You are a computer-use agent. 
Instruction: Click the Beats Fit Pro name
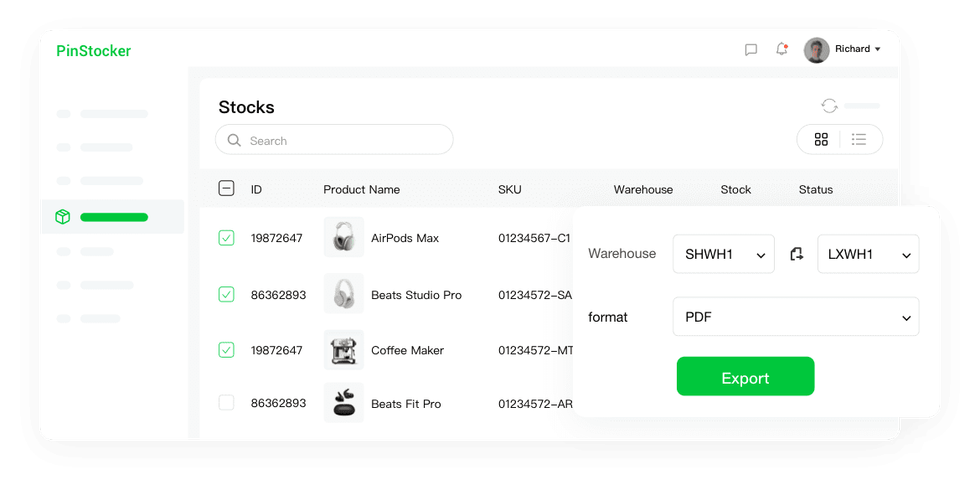(x=406, y=404)
